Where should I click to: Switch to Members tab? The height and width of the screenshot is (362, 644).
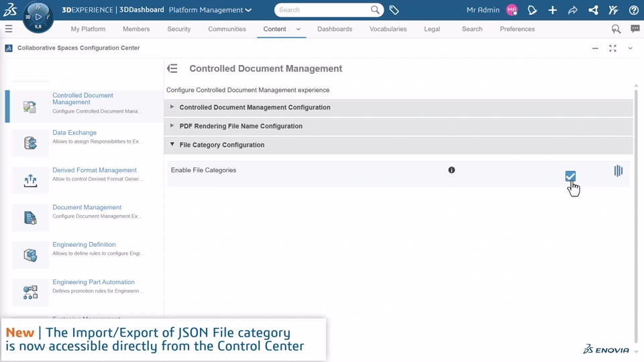(x=136, y=29)
